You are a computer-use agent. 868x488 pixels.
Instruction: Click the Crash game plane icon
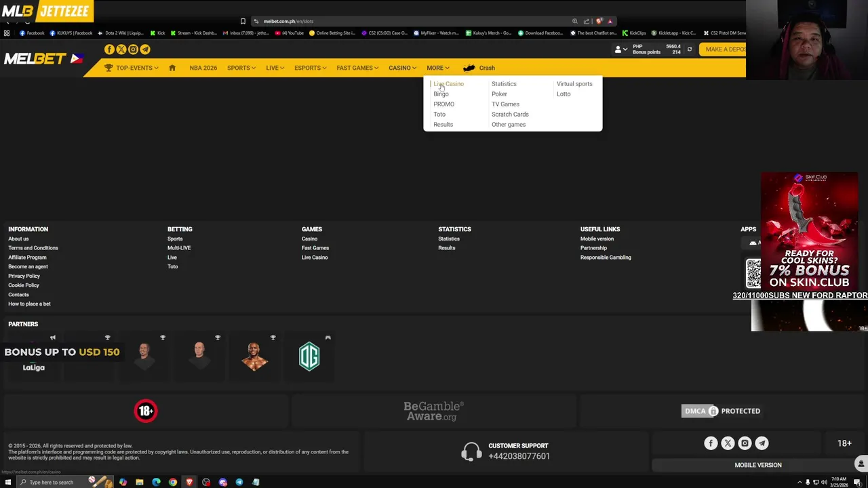469,68
